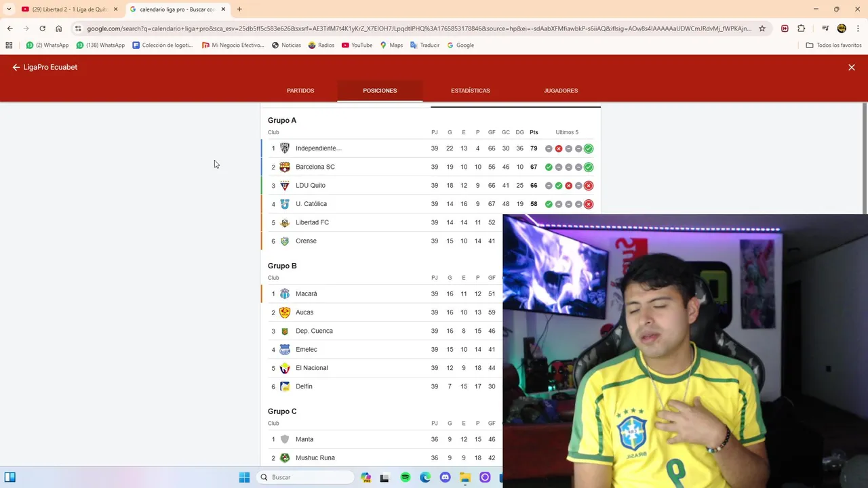Close the calendario liga pro browser tab
This screenshot has width=868, height=488.
tap(223, 9)
